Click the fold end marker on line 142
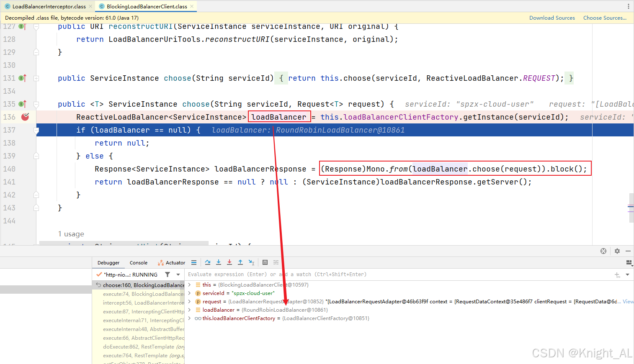Viewport: 634px width, 364px height. 36,195
